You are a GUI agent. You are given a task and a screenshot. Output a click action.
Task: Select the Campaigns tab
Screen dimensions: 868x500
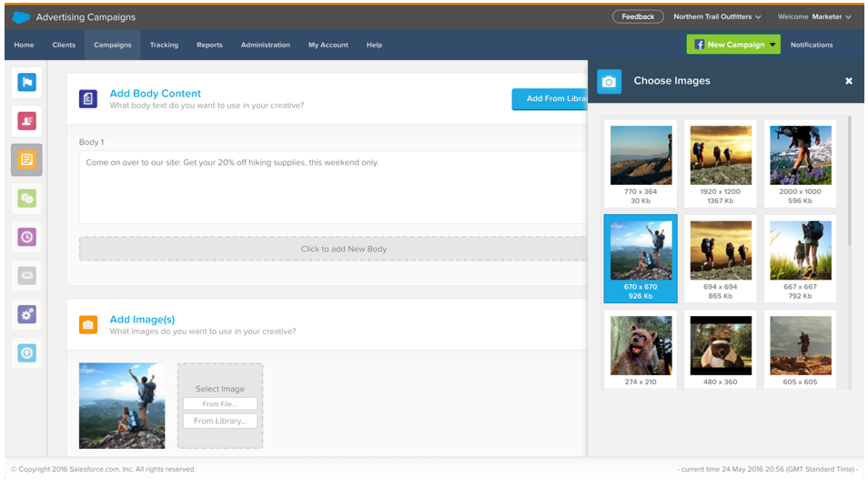point(113,45)
